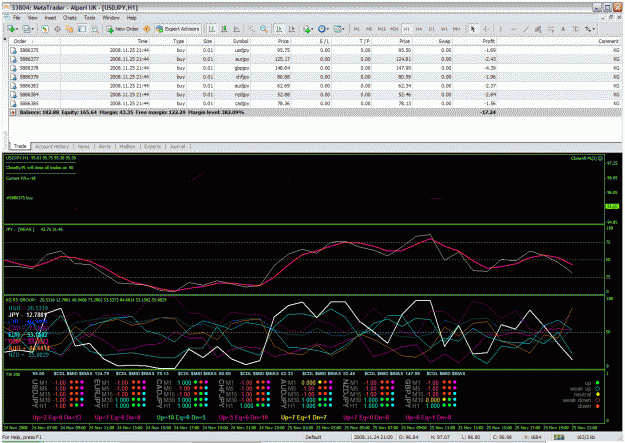Screen dimensions: 625x443
Task: Open the Strategy Tester icon
Action: coord(94,29)
